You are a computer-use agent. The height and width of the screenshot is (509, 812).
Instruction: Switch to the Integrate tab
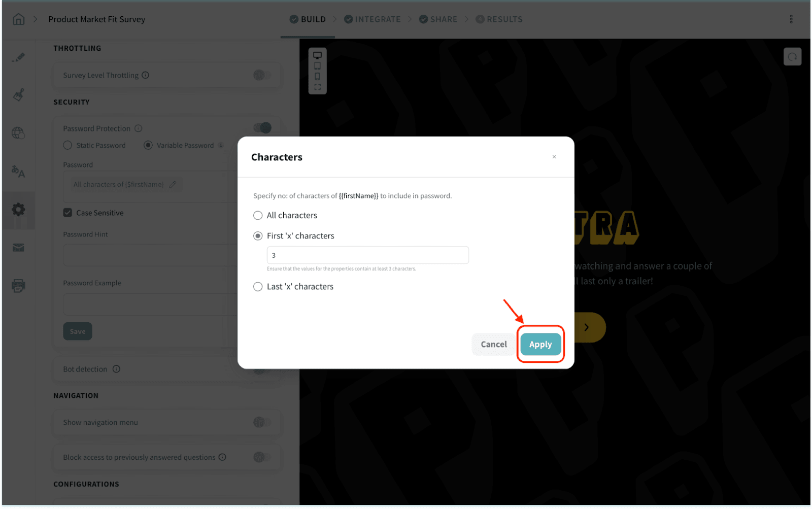[x=373, y=19]
